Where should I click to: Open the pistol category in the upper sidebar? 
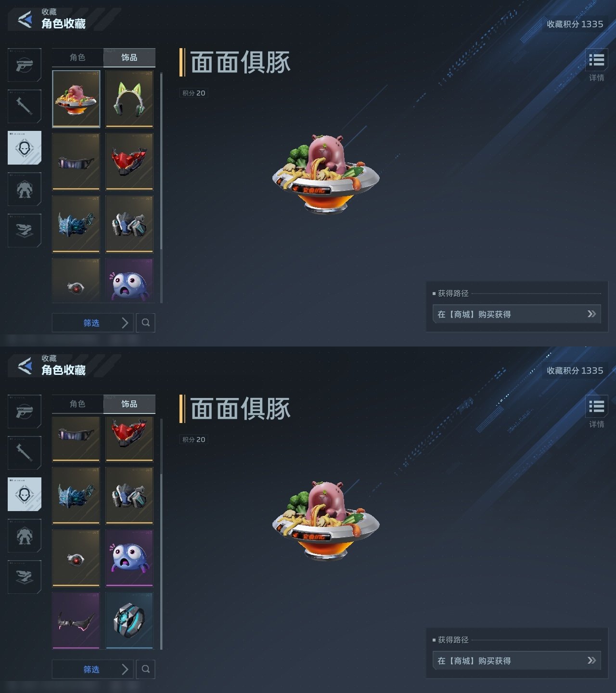[x=25, y=64]
